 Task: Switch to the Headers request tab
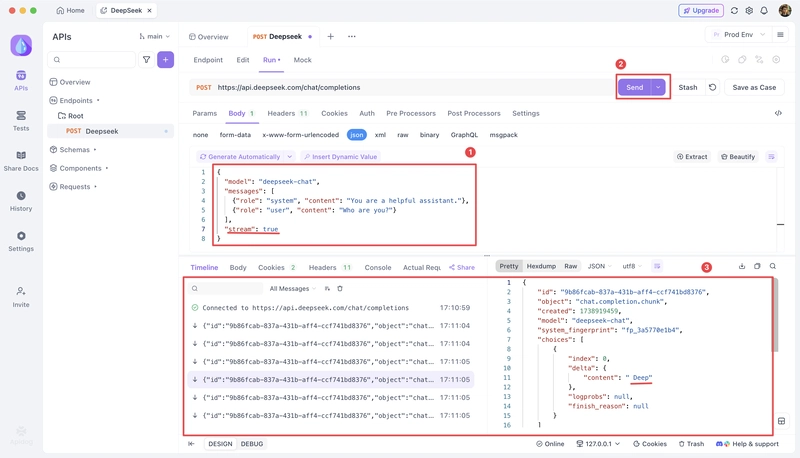click(288, 113)
